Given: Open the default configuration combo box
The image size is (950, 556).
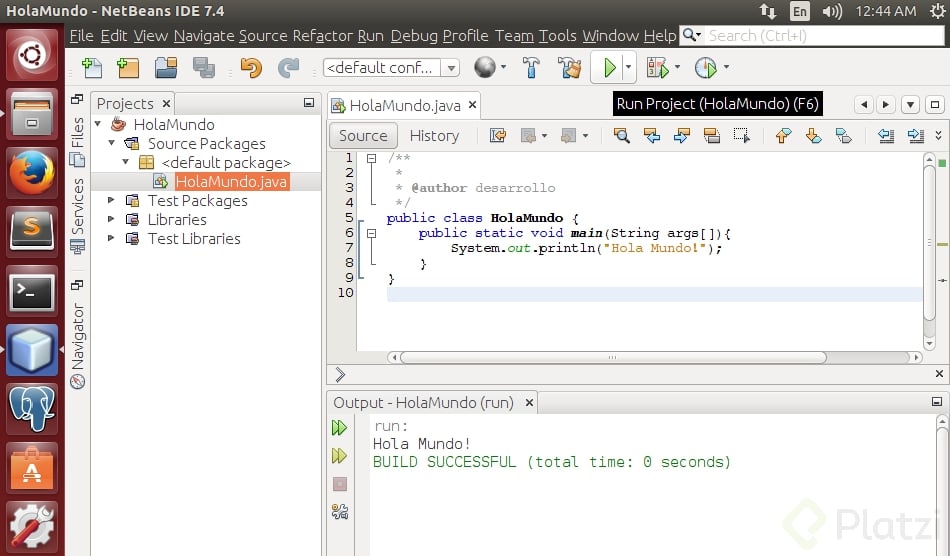Looking at the screenshot, I should point(391,67).
